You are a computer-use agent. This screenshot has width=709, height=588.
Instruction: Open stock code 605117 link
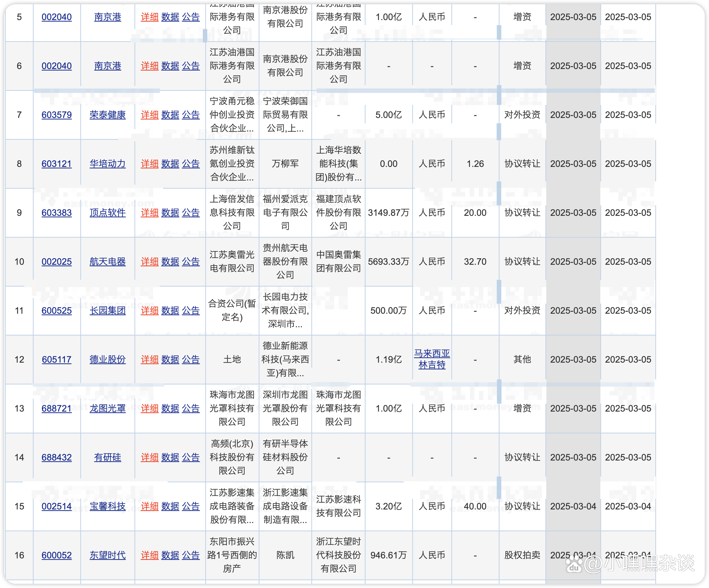(57, 359)
